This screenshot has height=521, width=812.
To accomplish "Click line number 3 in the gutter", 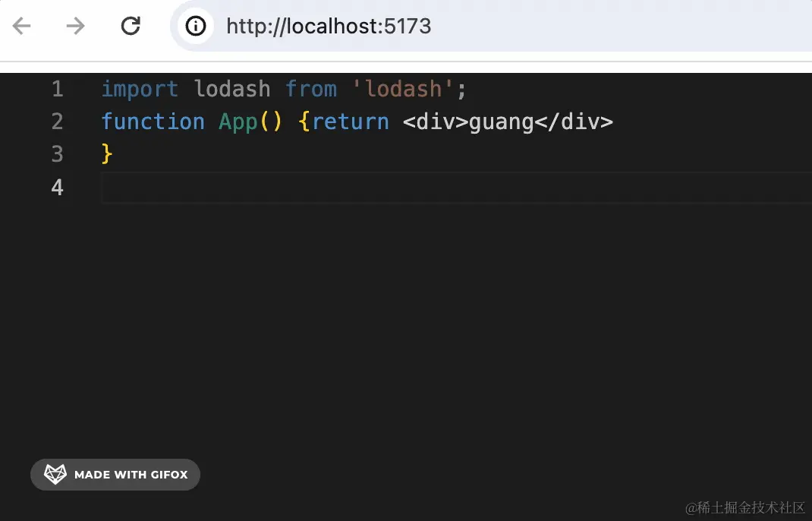I will [x=58, y=154].
